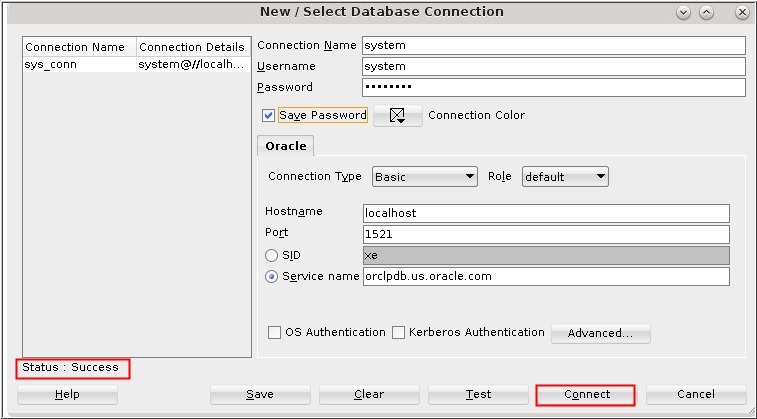The image size is (757, 419).
Task: Click the disabled SID field showing xe
Action: [x=546, y=255]
